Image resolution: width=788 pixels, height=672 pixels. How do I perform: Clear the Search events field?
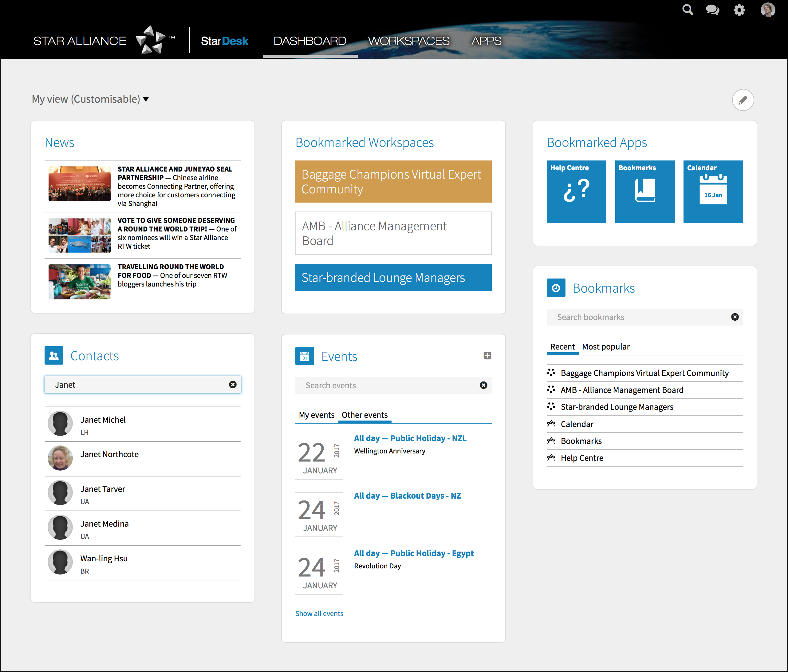pos(483,385)
